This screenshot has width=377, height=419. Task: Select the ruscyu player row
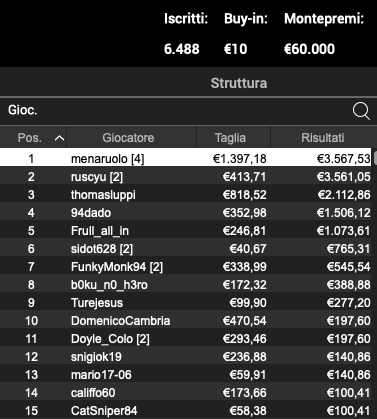[186, 176]
